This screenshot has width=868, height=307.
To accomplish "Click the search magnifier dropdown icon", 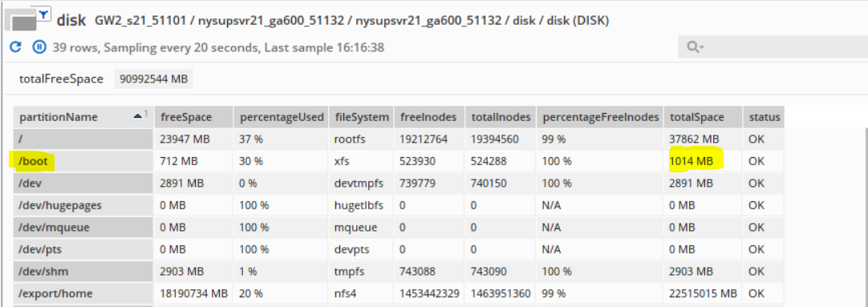I will pyautogui.click(x=696, y=47).
